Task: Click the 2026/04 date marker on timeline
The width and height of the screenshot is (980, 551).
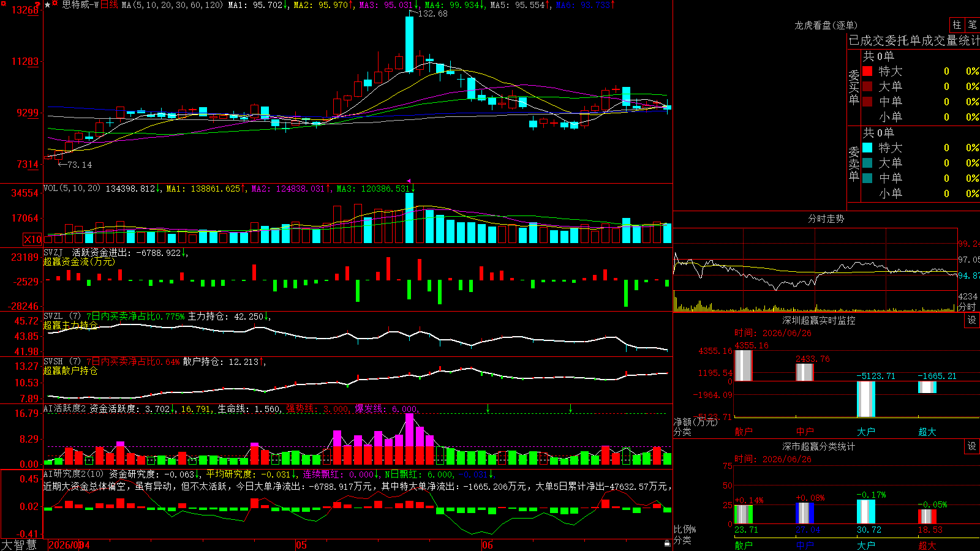Action: [69, 545]
